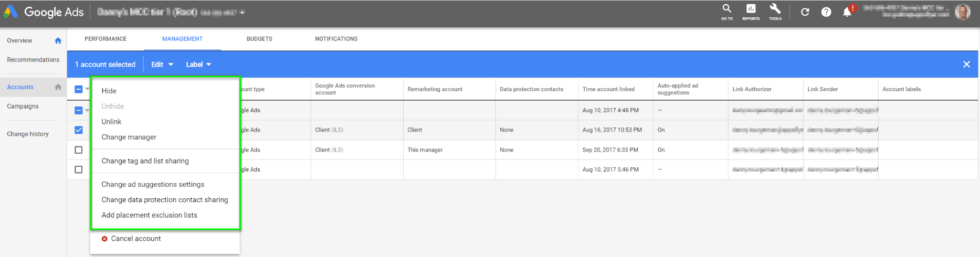Open Change history in the sidebar
This screenshot has width=980, height=257.
[x=28, y=134]
